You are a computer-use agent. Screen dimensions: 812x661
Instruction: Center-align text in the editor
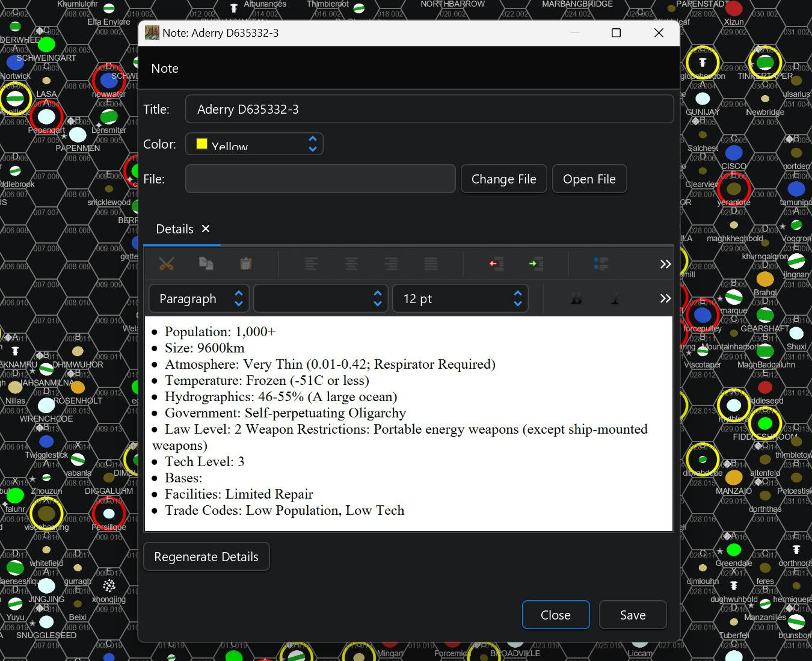coord(351,263)
